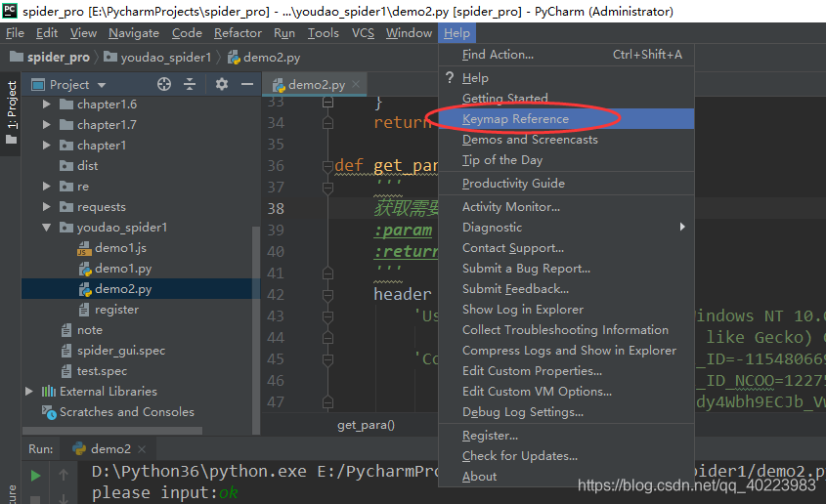Click the Project panel horizontal scrollbar
Image resolution: width=826 pixels, height=504 pixels.
point(112,431)
